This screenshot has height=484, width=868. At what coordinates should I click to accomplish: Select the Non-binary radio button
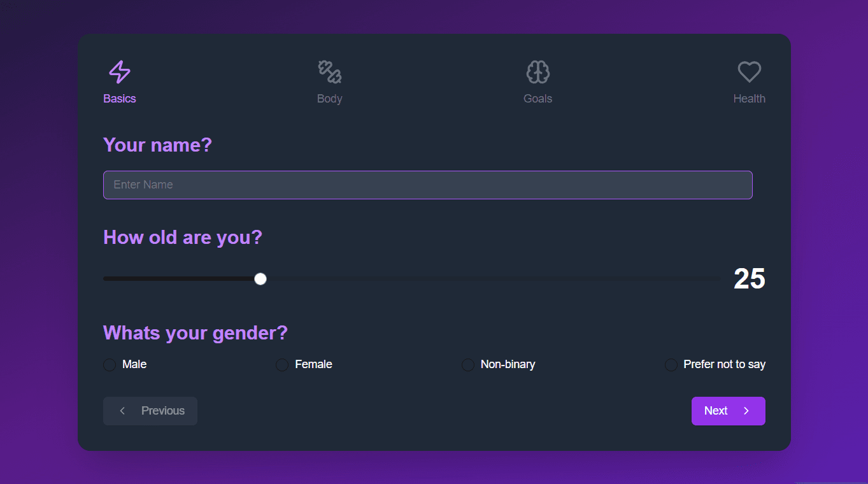coord(468,365)
